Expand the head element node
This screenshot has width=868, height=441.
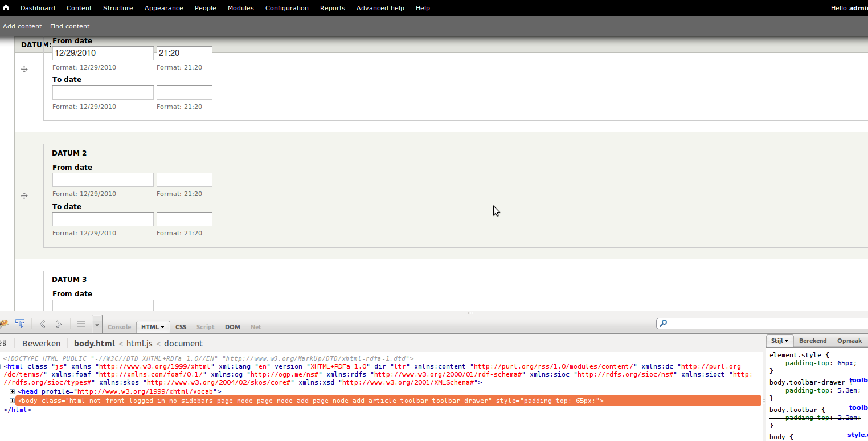pyautogui.click(x=13, y=392)
